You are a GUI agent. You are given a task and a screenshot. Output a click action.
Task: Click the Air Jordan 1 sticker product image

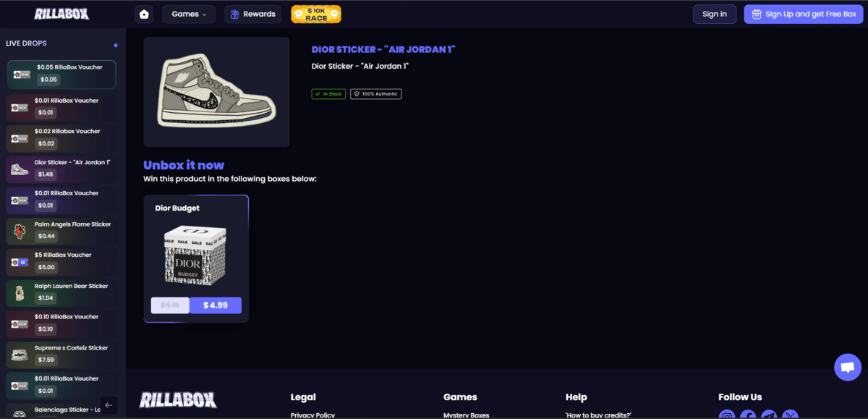[216, 92]
